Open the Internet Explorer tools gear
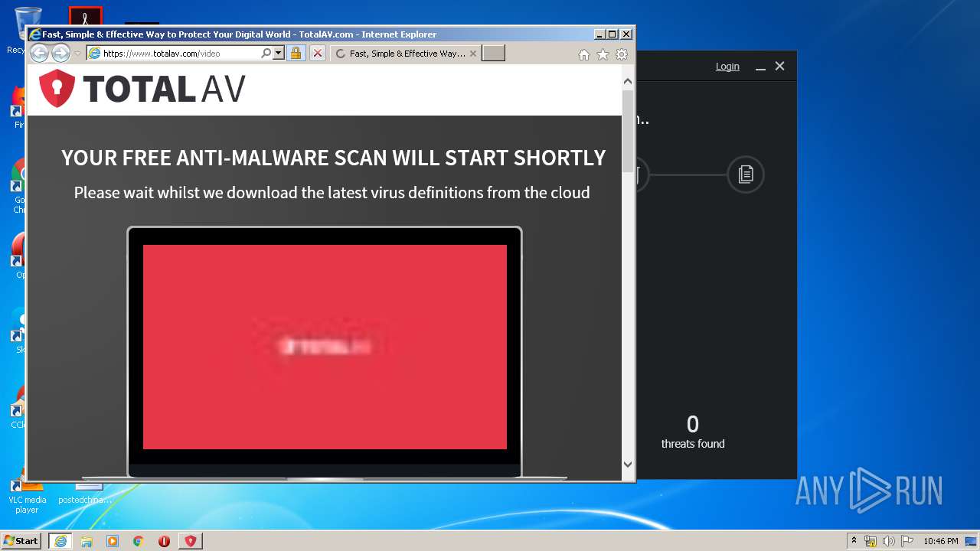 click(x=622, y=54)
